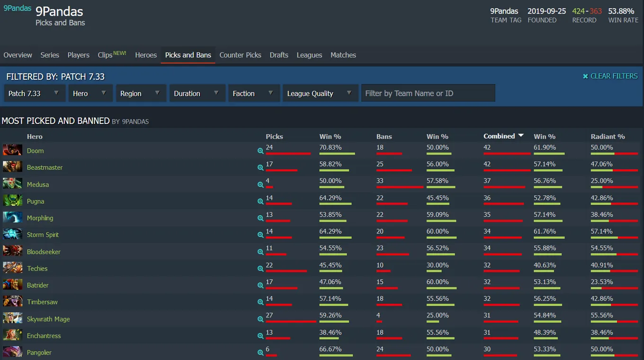Open the Hero filter dropdown
644x360 pixels.
coord(90,93)
